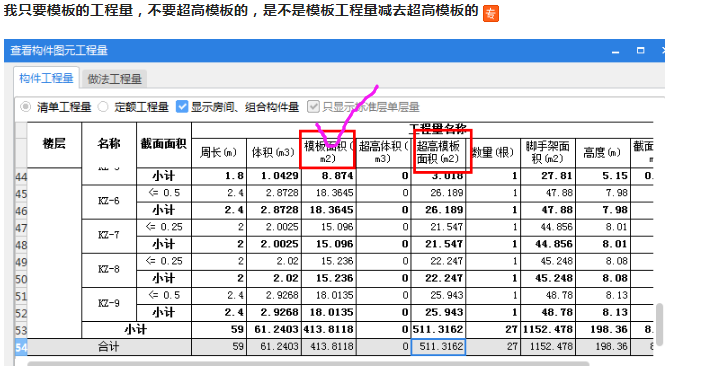Viewport: 705px width, 366px height.
Task: Select KZ-6 模板面积 value 18.3645 in row 45
Action: tap(329, 193)
